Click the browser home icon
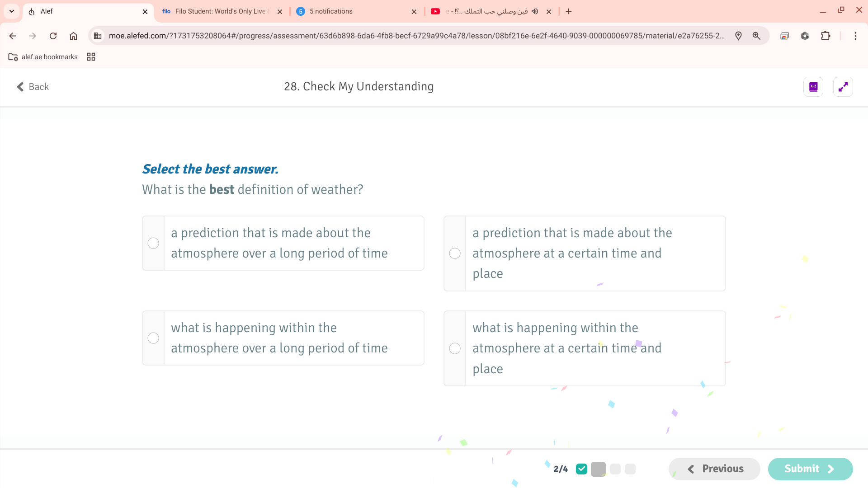This screenshot has height=488, width=868. click(74, 36)
